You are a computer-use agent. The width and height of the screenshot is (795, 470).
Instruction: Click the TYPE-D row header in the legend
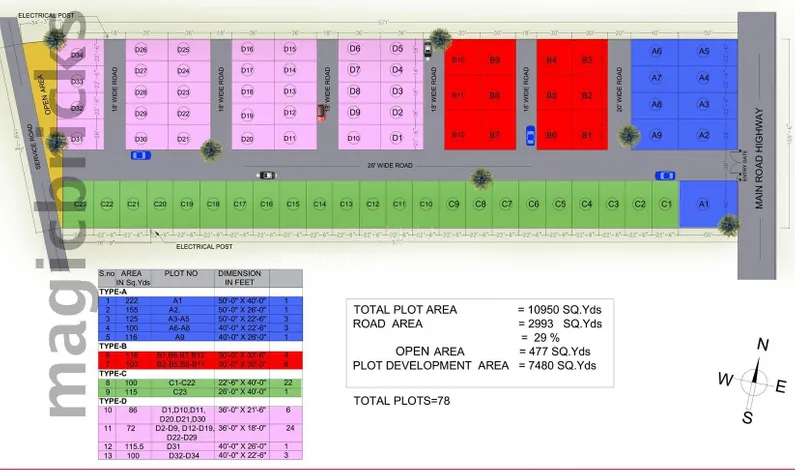(x=113, y=403)
